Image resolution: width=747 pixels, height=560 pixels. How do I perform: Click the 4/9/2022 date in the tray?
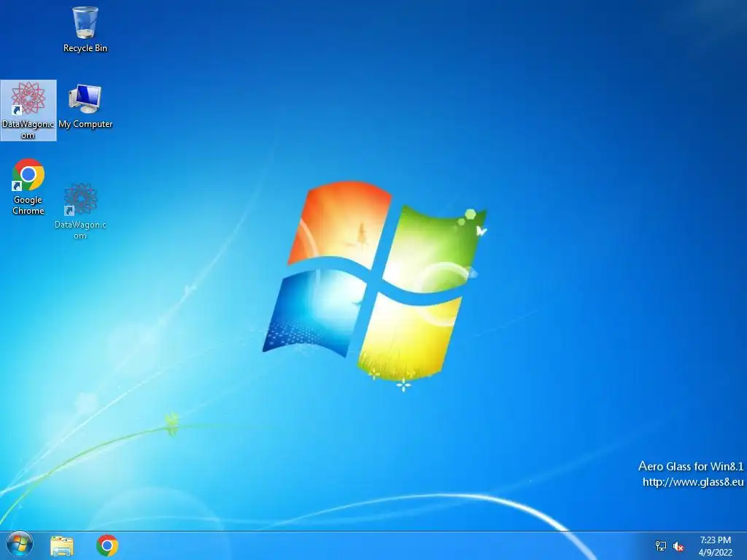point(715,553)
